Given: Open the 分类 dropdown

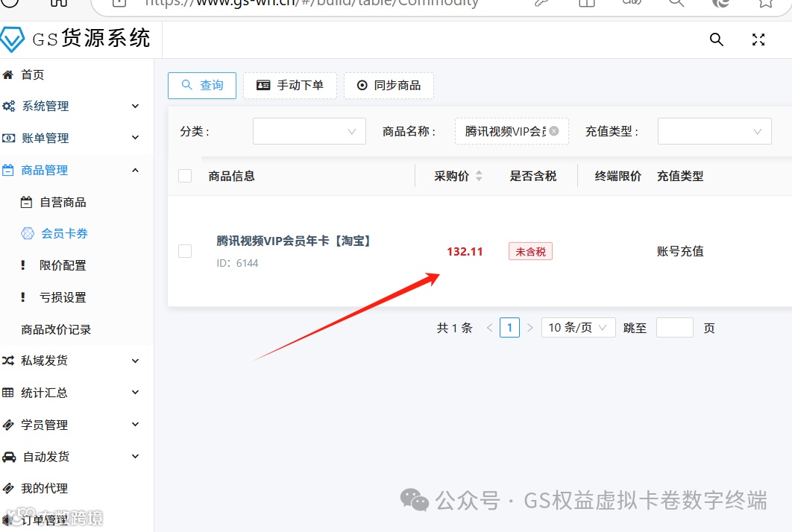Looking at the screenshot, I should tap(309, 131).
